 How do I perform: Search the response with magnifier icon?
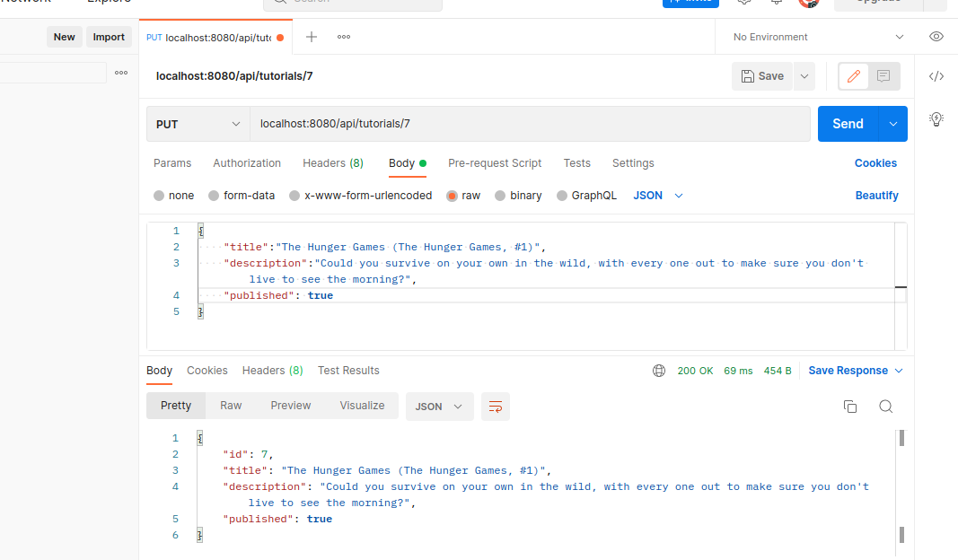click(x=886, y=407)
